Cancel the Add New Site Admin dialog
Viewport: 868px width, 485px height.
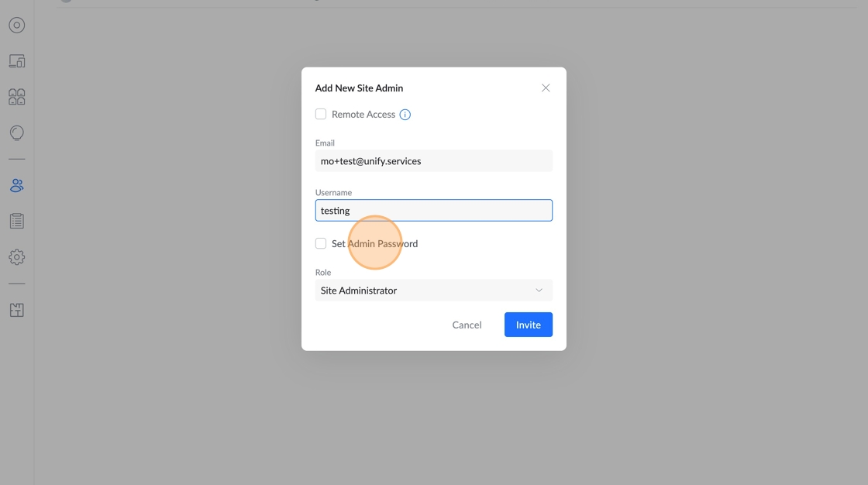[x=467, y=325]
